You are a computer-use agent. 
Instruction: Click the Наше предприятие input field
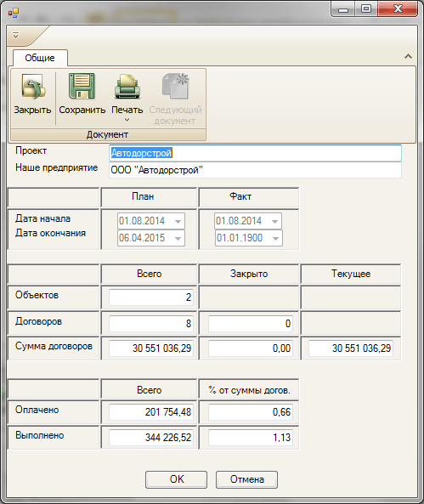(x=255, y=170)
